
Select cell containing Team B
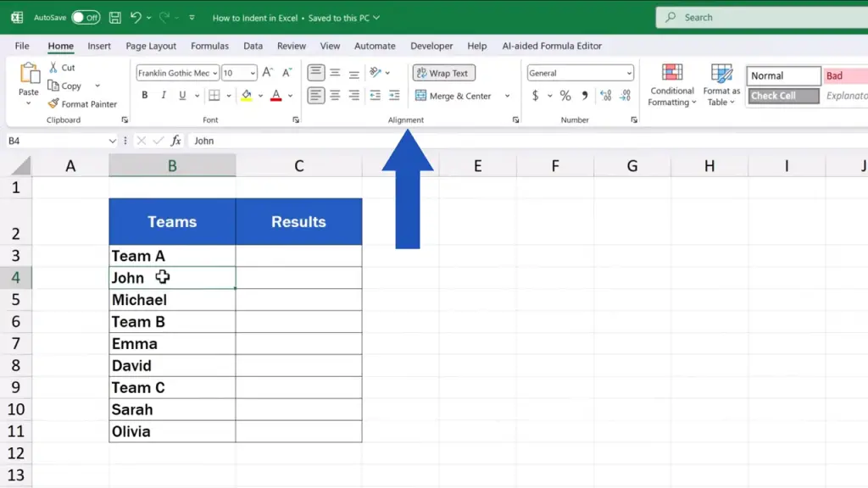point(172,322)
